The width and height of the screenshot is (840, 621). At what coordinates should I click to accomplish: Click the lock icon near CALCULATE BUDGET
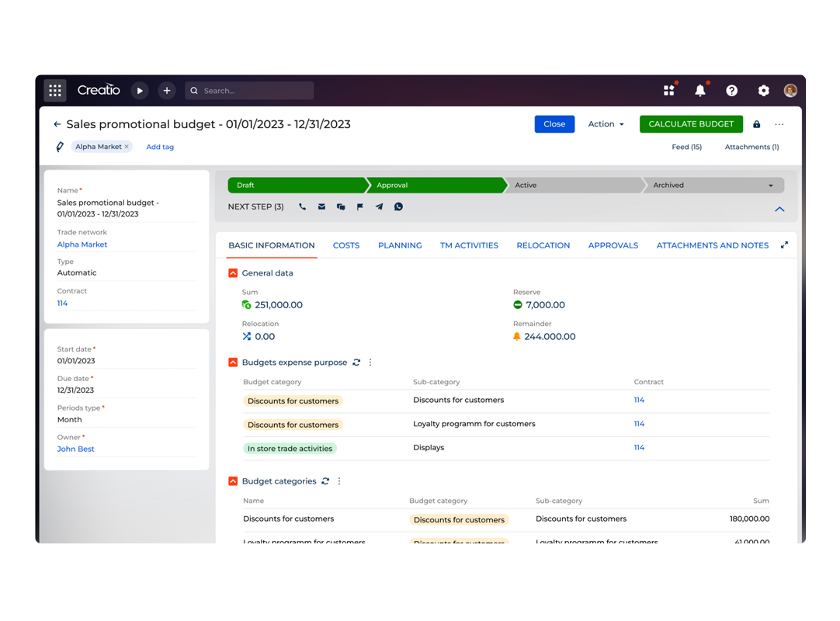(756, 124)
